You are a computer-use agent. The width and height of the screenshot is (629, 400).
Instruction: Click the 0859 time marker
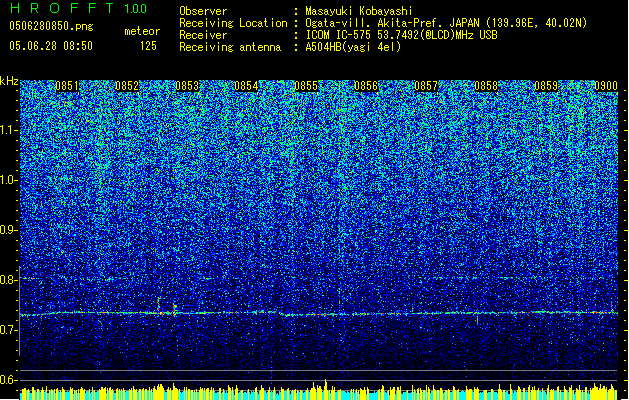pos(546,86)
